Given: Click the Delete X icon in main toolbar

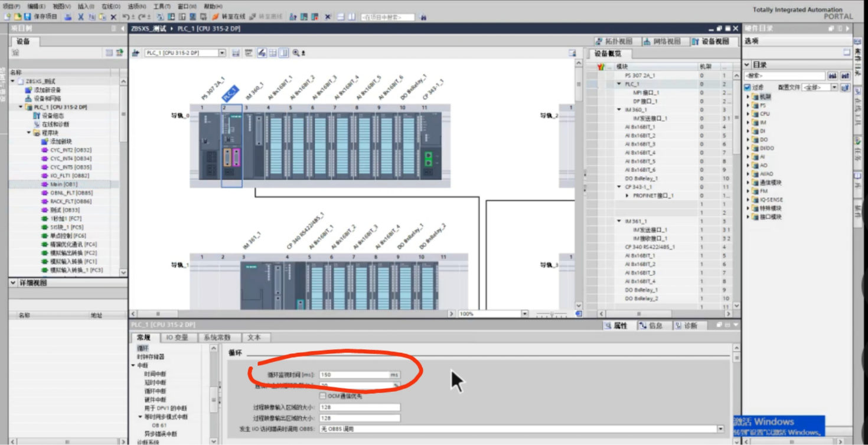Looking at the screenshot, I should [x=113, y=17].
